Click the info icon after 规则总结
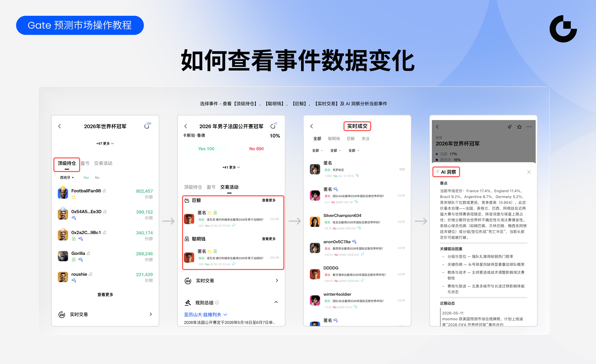The height and width of the screenshot is (364, 596). [217, 303]
